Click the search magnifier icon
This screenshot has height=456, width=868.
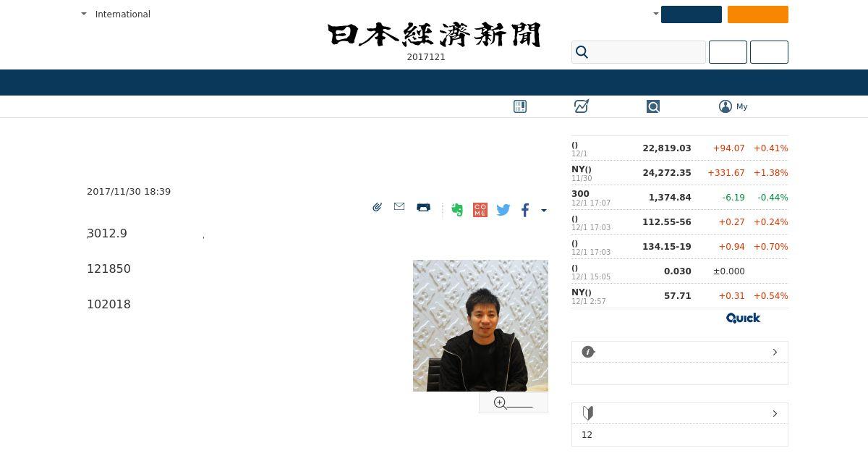click(582, 52)
